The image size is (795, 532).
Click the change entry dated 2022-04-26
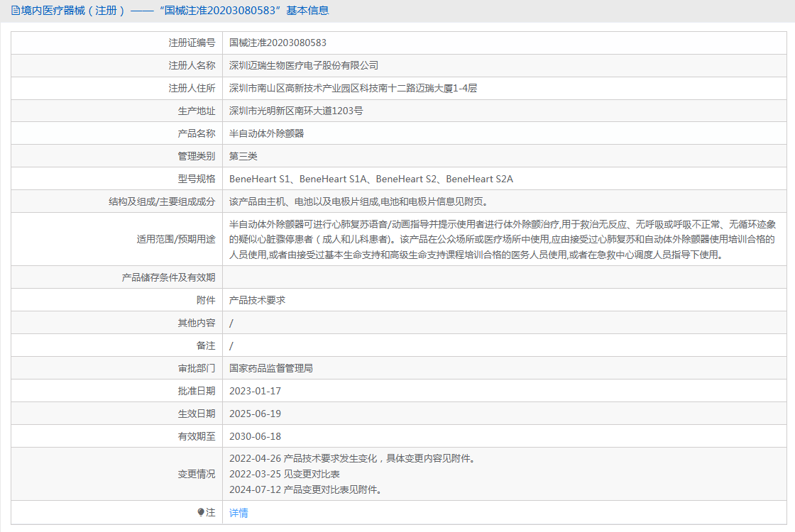click(352, 458)
